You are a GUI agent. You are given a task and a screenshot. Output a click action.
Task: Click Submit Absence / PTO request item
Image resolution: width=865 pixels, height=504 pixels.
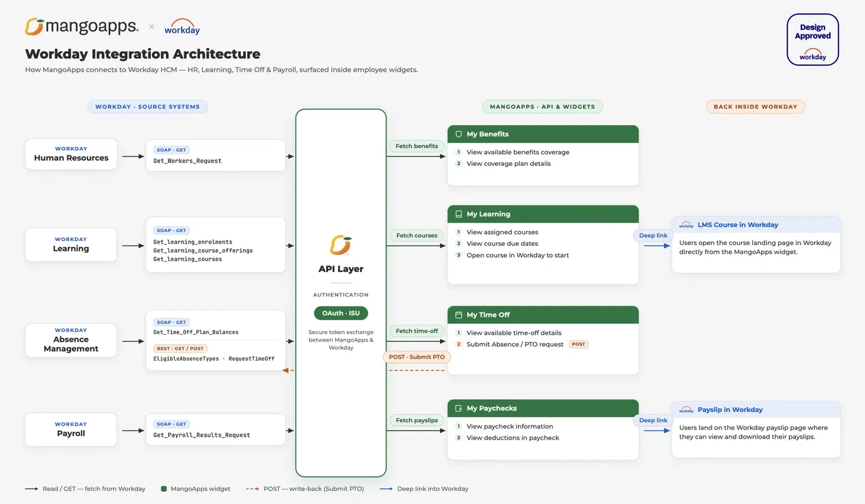515,344
